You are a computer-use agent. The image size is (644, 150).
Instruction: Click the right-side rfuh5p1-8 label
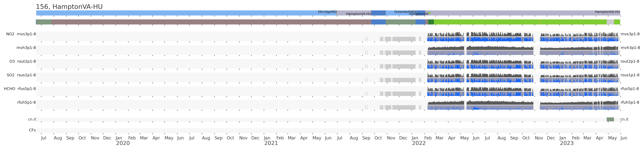pyautogui.click(x=630, y=102)
